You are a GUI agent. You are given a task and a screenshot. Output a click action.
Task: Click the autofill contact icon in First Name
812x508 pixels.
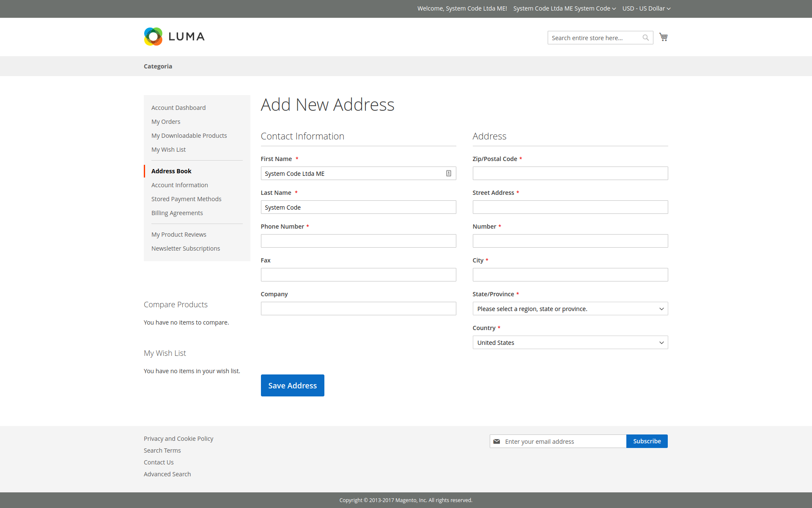pos(448,173)
